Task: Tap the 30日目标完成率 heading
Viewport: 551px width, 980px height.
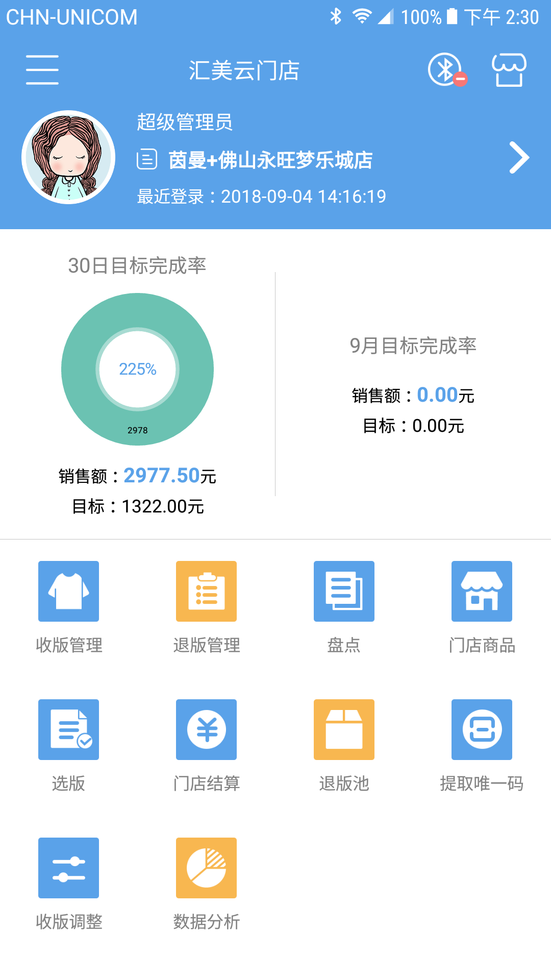Action: 137,265
